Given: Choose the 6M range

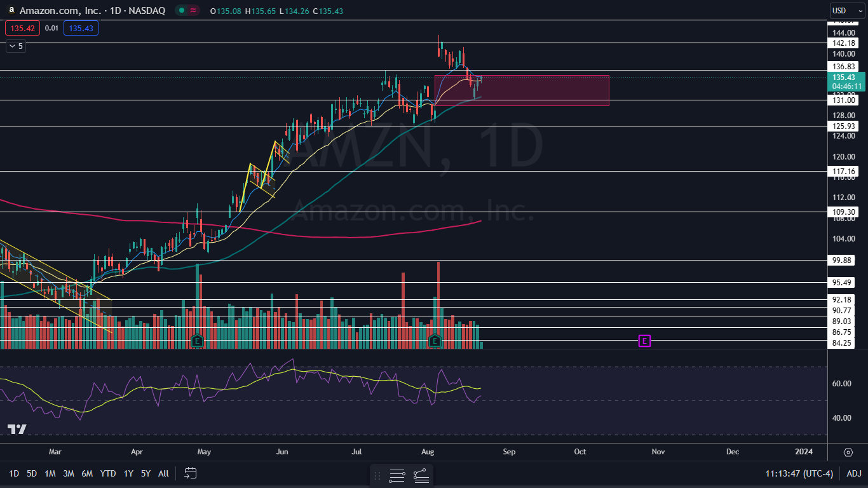Looking at the screenshot, I should (88, 473).
